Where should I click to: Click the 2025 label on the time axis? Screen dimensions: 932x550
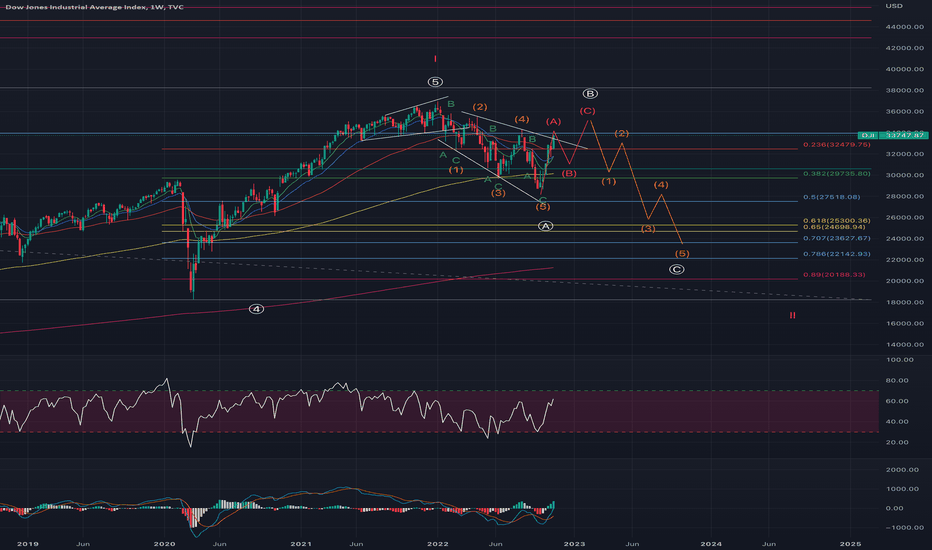(850, 543)
